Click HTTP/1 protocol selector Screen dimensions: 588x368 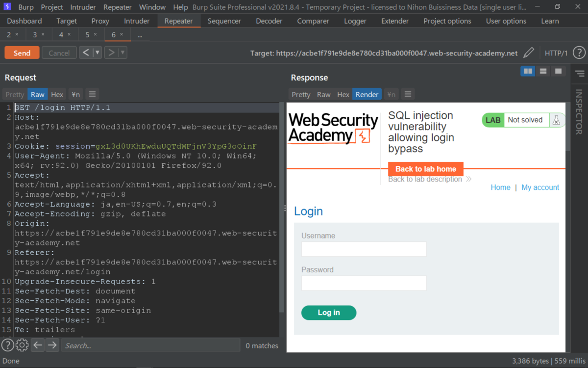(556, 53)
